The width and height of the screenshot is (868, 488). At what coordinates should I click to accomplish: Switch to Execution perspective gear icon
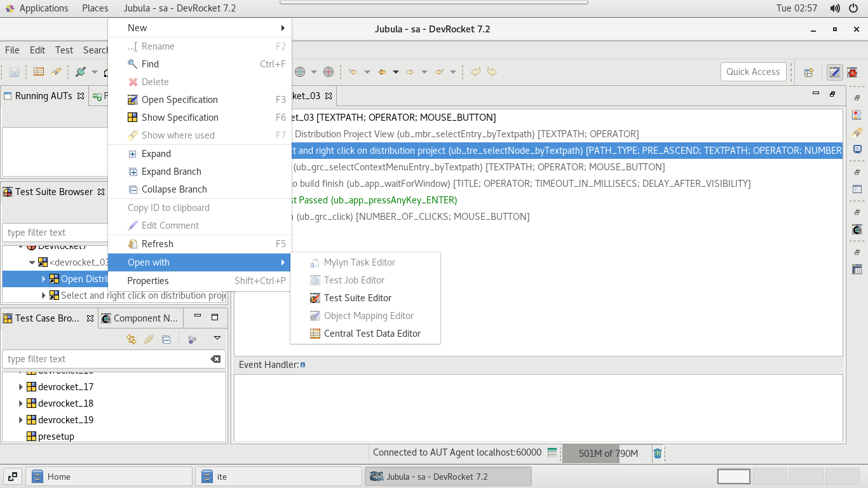tap(852, 72)
